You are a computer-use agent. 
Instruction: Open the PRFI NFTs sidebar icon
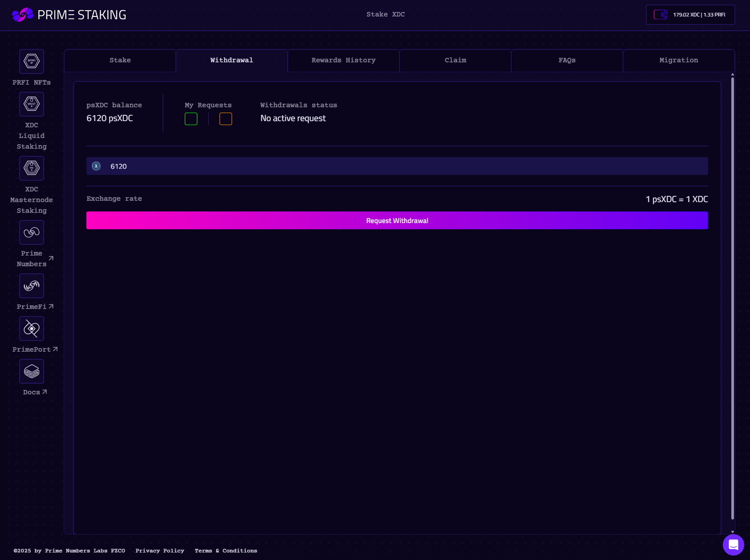[32, 61]
